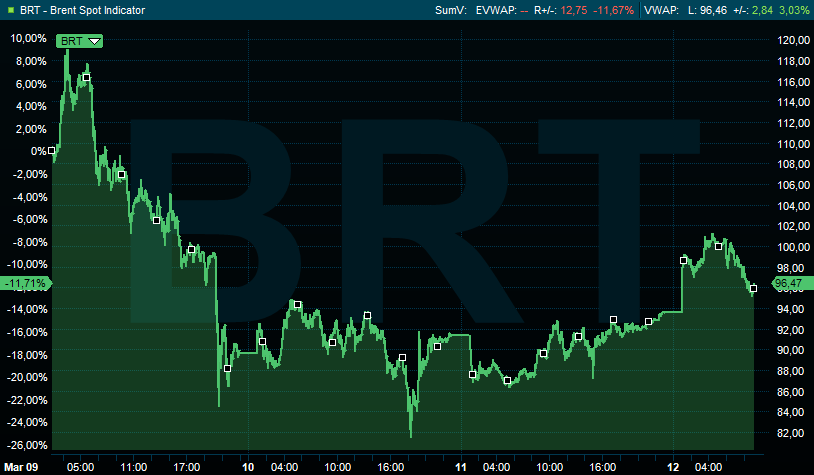
Task: Click the R+/- value 12,75
Action: pos(574,10)
